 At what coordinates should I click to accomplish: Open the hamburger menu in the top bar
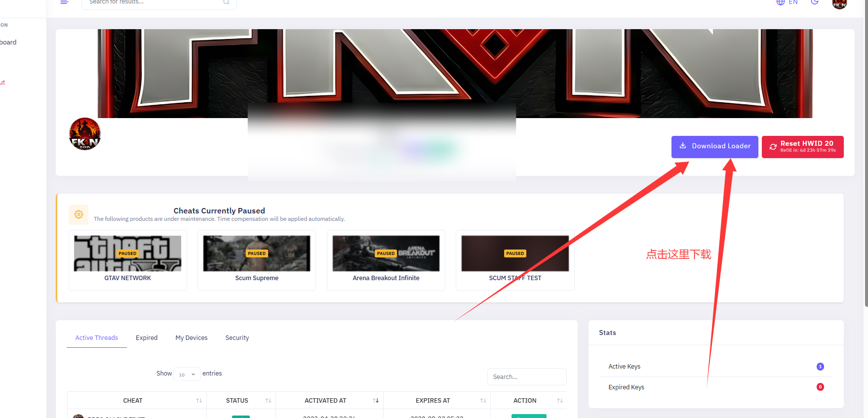(64, 2)
